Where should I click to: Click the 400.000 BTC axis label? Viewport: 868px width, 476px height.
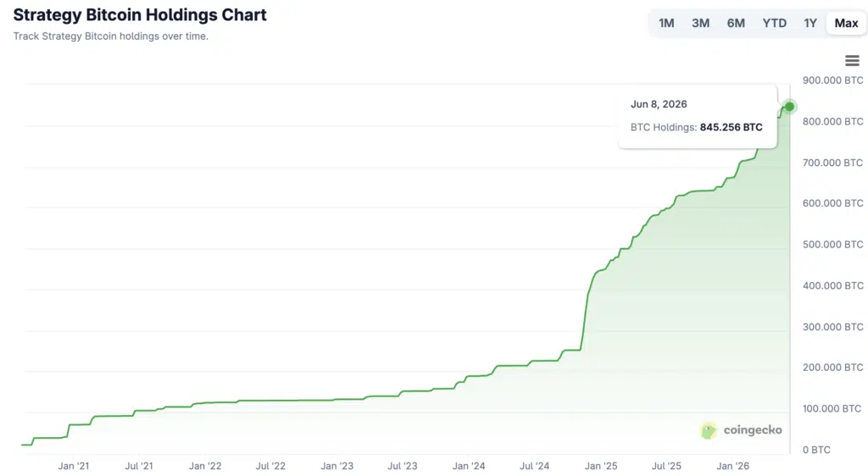832,285
